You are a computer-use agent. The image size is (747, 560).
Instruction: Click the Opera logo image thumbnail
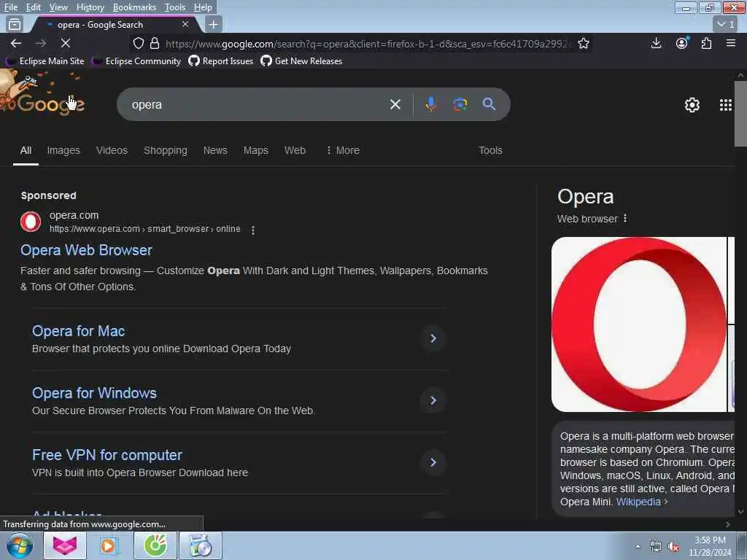639,324
